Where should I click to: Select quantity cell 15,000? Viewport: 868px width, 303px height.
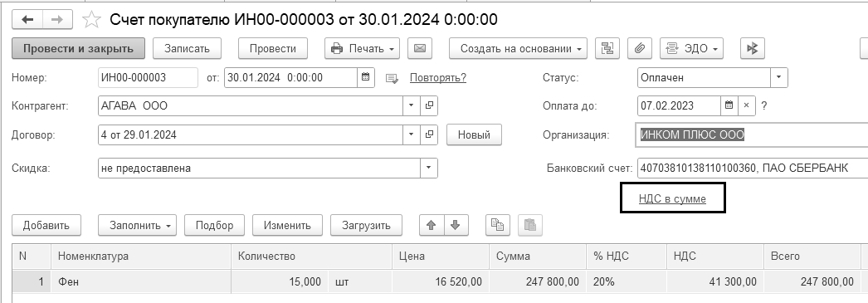tap(280, 282)
